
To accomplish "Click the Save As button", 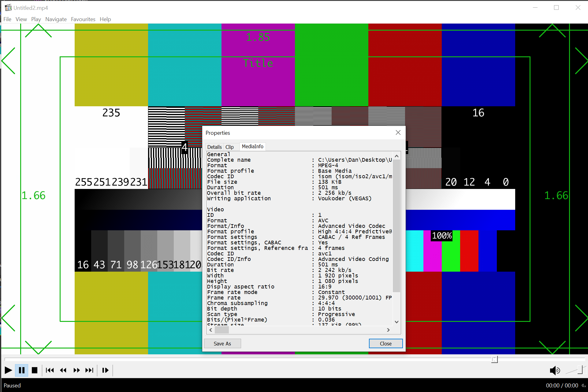I will [x=222, y=344].
